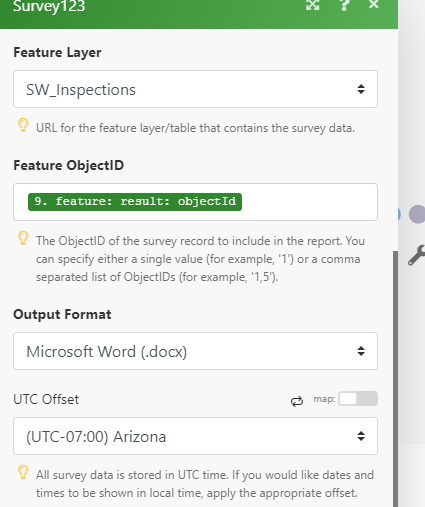Open the Output Format dropdown

(x=195, y=351)
